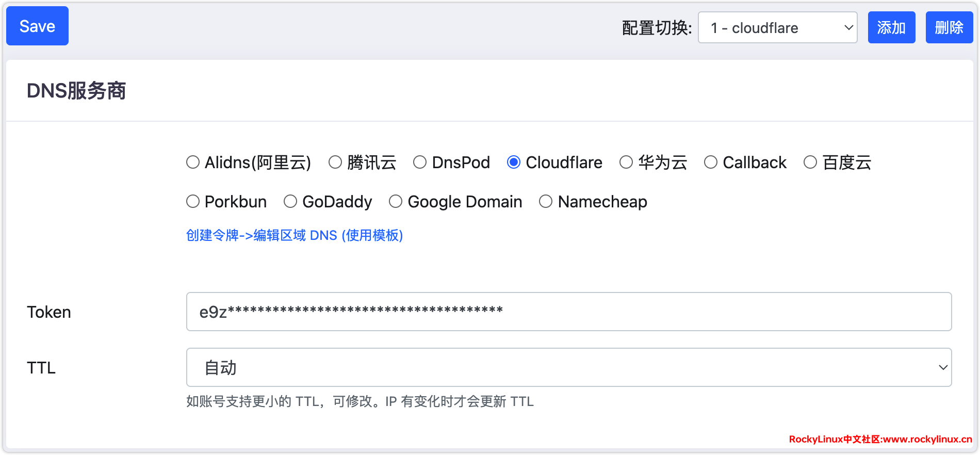This screenshot has width=980, height=455.
Task: Open the 配置切换 configuration dropdown
Action: (777, 28)
